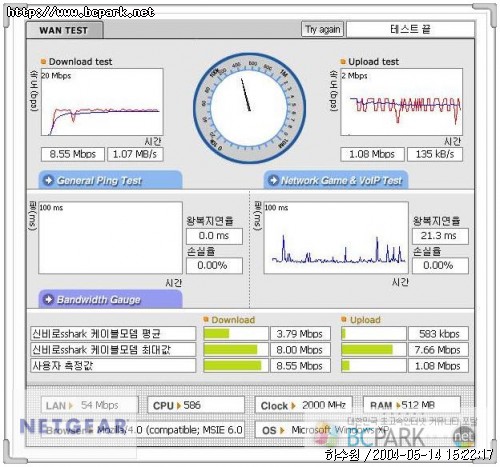Viewport: 500px width, 467px height.
Task: Select the 7.66 Mbps maximum upload value
Action: pos(438,350)
